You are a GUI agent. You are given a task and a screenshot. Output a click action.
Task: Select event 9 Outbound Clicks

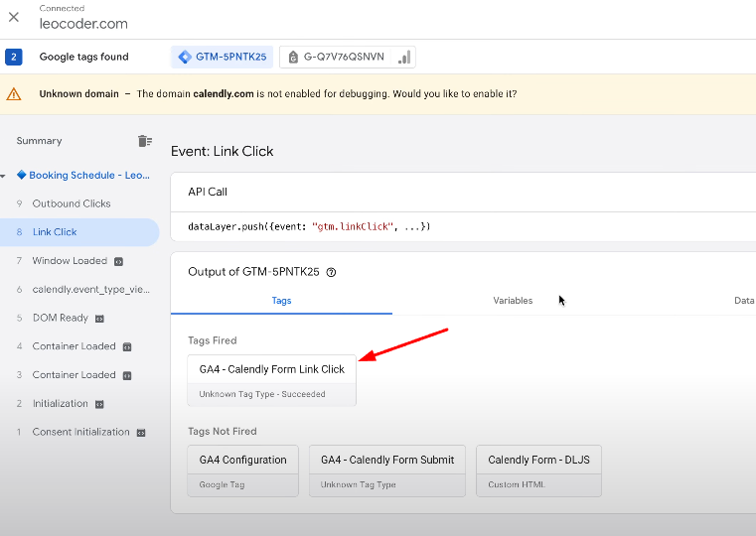[x=79, y=203]
